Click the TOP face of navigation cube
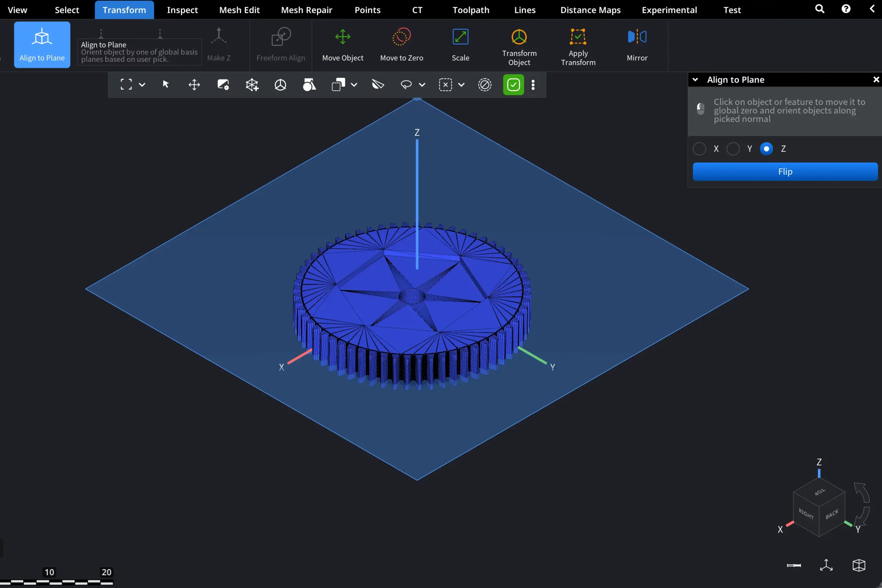 pos(819,492)
